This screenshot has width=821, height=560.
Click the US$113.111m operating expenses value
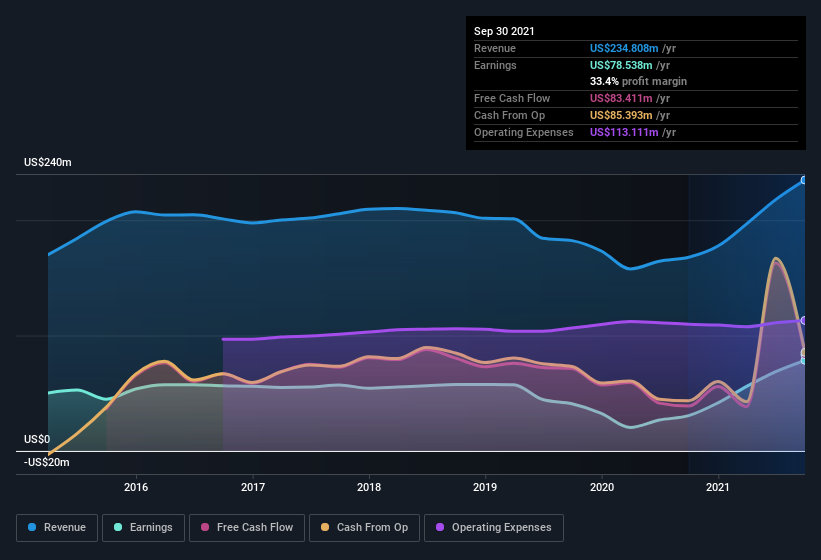coord(624,132)
